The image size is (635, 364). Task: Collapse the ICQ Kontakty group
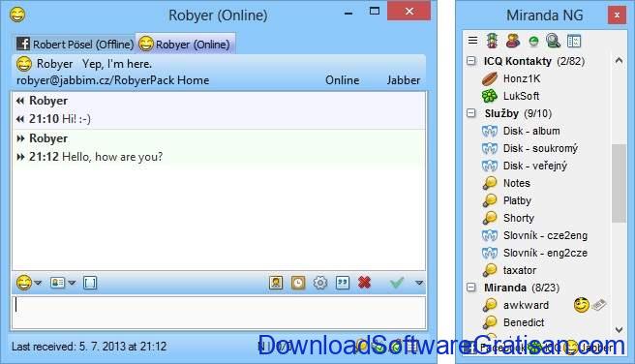coord(471,61)
